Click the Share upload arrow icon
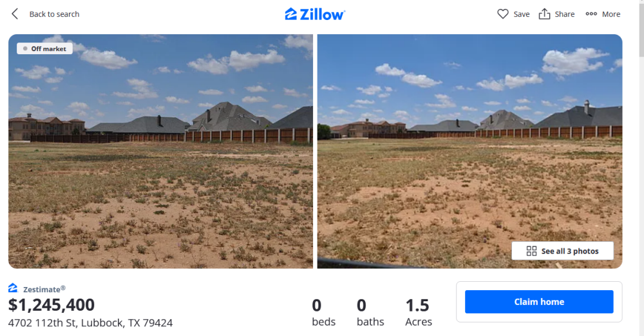This screenshot has width=644, height=336. pos(544,14)
